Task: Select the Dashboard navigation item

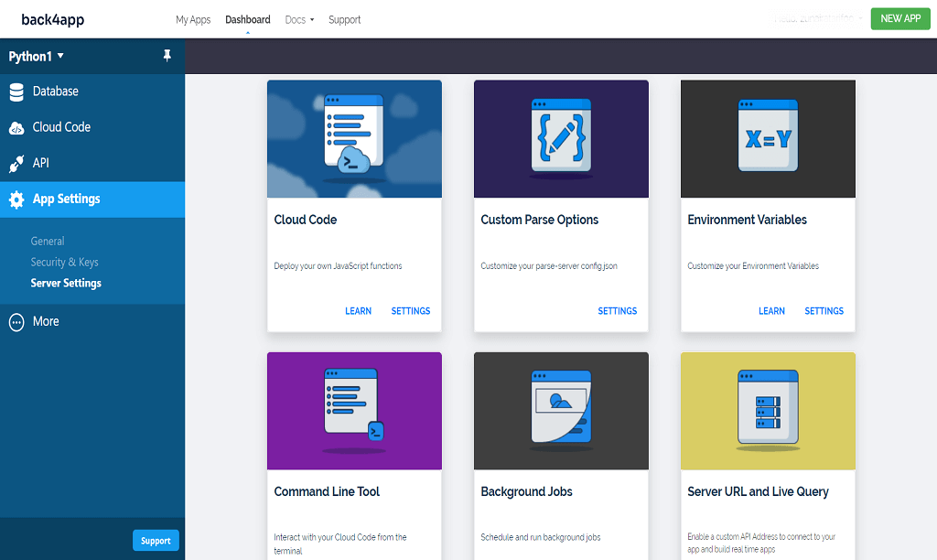Action: [x=247, y=20]
